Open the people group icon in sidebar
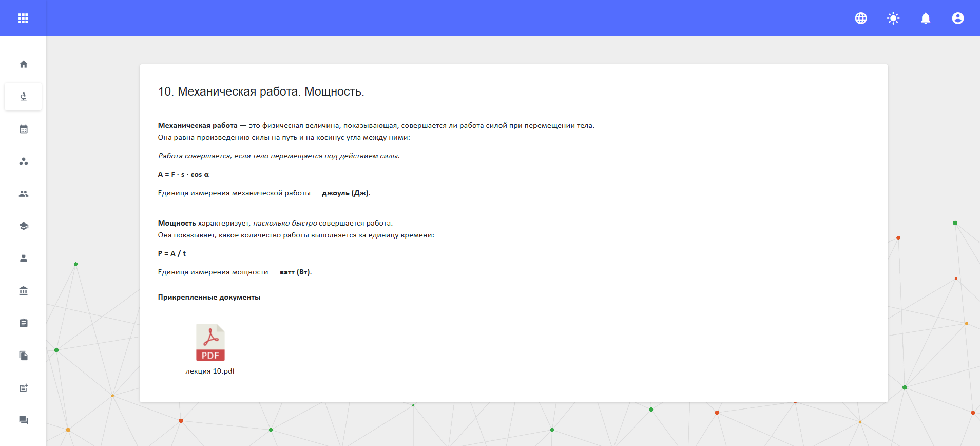980x446 pixels. (x=24, y=194)
